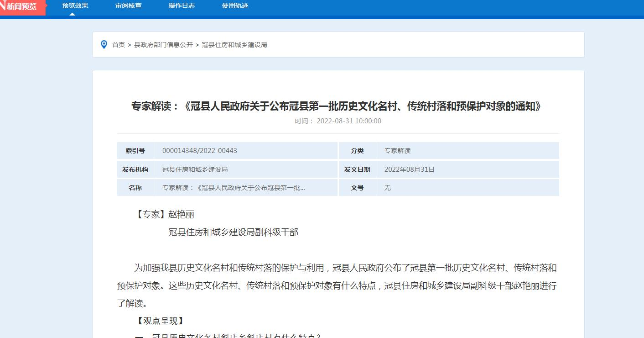Viewport: 644px width, 338px height.
Task: Click the 专家解读 category value
Action: [398, 151]
